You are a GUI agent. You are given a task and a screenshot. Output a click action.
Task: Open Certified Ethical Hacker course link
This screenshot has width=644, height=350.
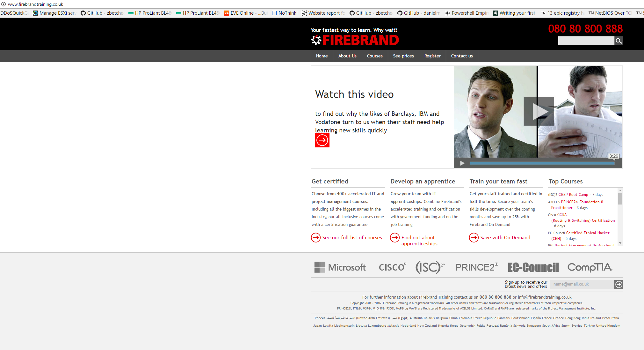pyautogui.click(x=580, y=236)
